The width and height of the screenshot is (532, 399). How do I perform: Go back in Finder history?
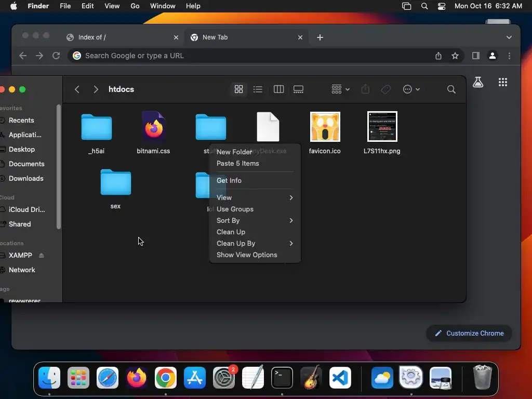(77, 89)
